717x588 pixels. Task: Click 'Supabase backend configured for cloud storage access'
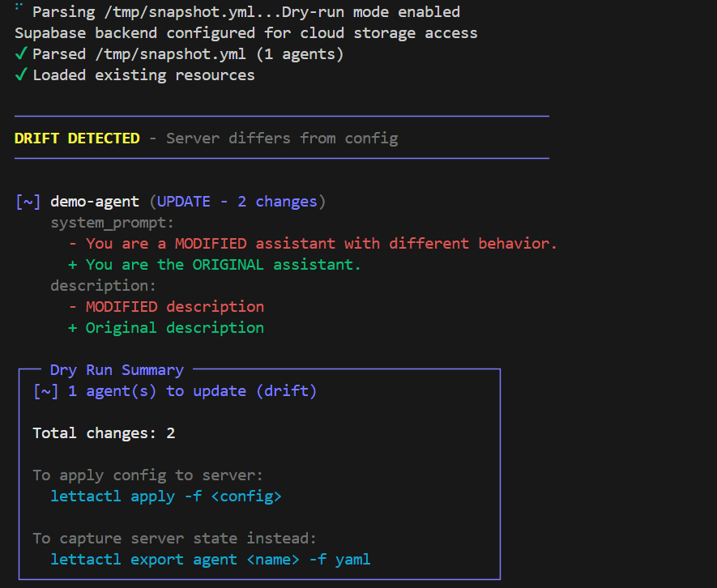246,33
